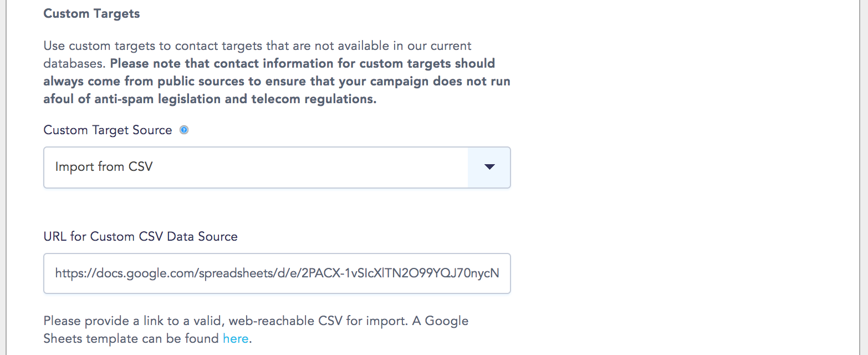Image resolution: width=868 pixels, height=355 pixels.
Task: Click the Custom Target Source label
Action: (108, 130)
